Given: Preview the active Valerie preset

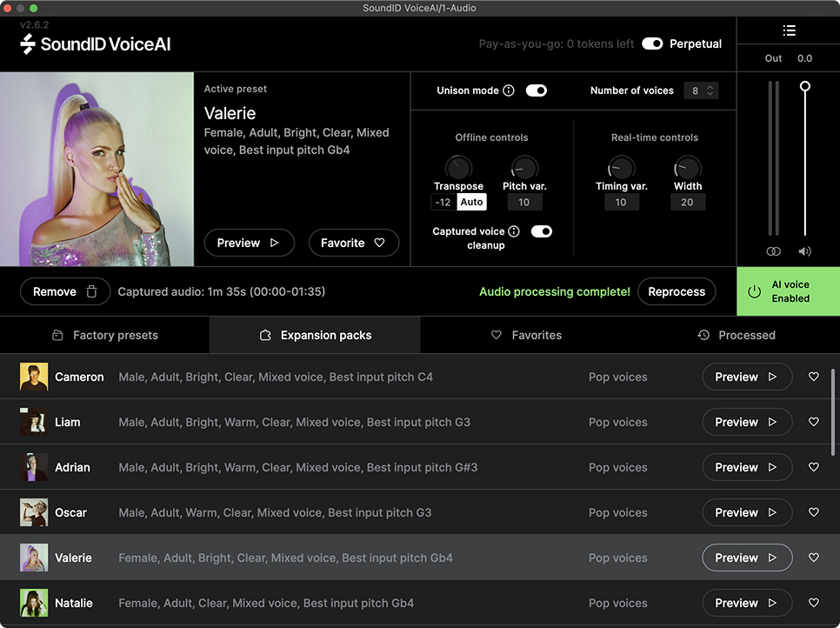Looking at the screenshot, I should coord(249,243).
